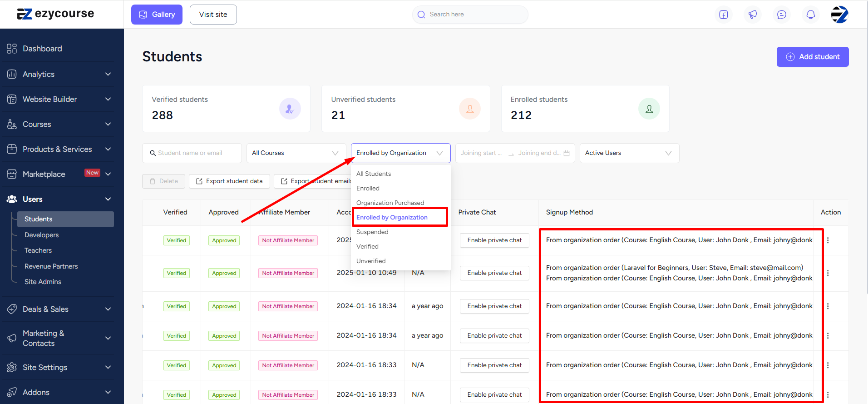This screenshot has height=404, width=868.
Task: Expand the Analytics menu chevron
Action: pyautogui.click(x=108, y=74)
